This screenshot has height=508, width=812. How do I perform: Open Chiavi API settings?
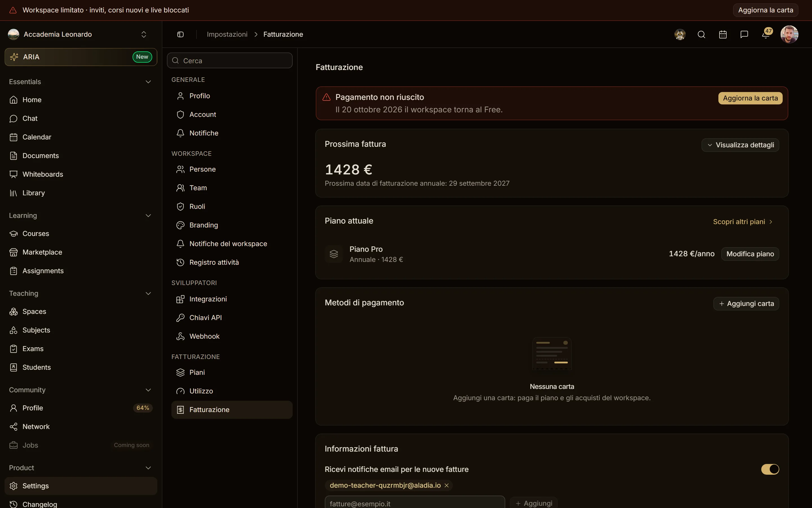232,317
